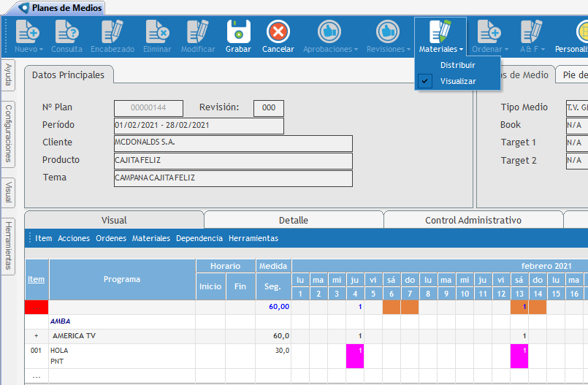Click the magenta cell on day 4
Viewport: 588px width, 385px height.
[355, 356]
